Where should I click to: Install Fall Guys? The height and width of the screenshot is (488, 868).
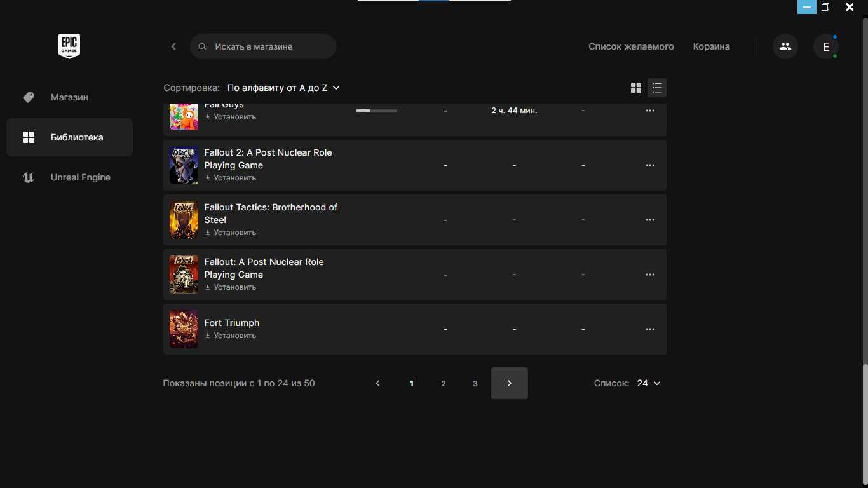[x=230, y=117]
